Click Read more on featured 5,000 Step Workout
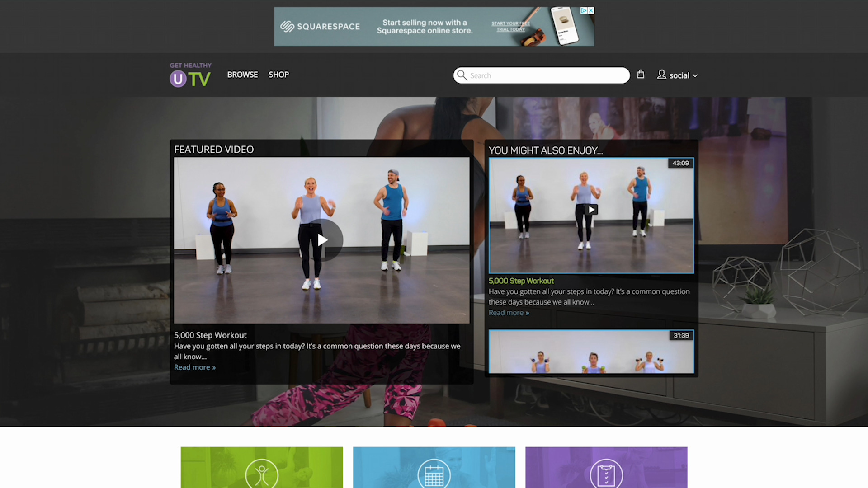The width and height of the screenshot is (868, 488). pyautogui.click(x=194, y=367)
